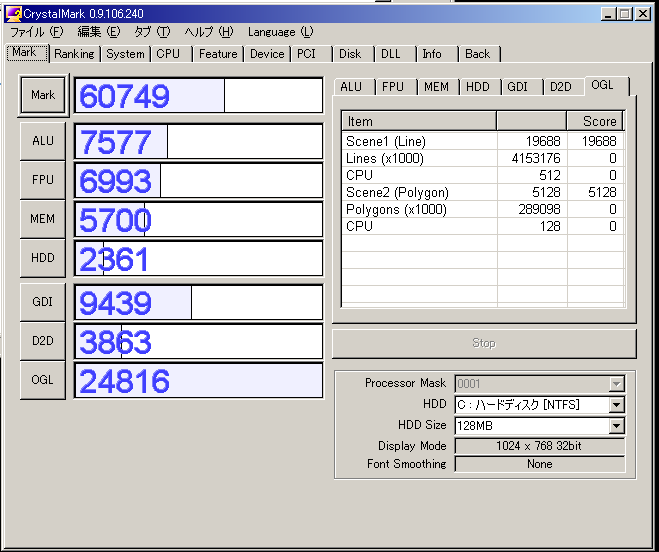Click the ALU score bar 7577
This screenshot has width=659, height=552.
pyautogui.click(x=199, y=141)
